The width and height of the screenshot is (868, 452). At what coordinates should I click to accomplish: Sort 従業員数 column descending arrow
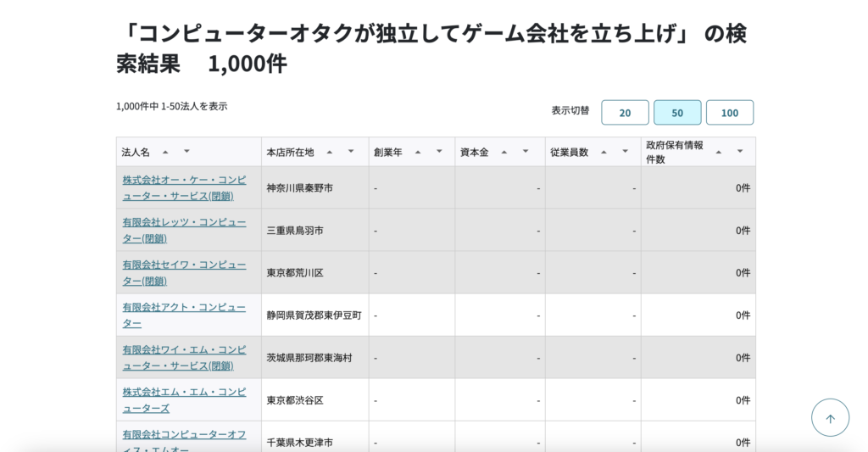(626, 152)
